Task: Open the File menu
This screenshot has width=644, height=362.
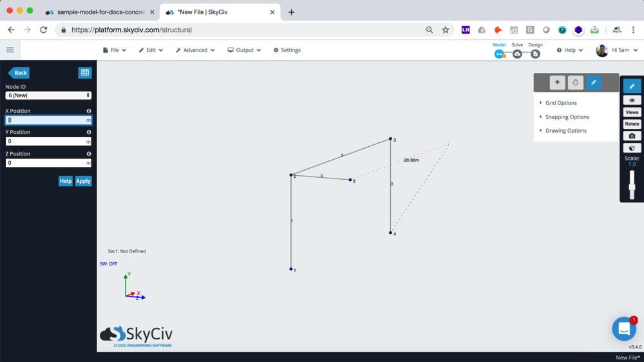Action: [114, 50]
